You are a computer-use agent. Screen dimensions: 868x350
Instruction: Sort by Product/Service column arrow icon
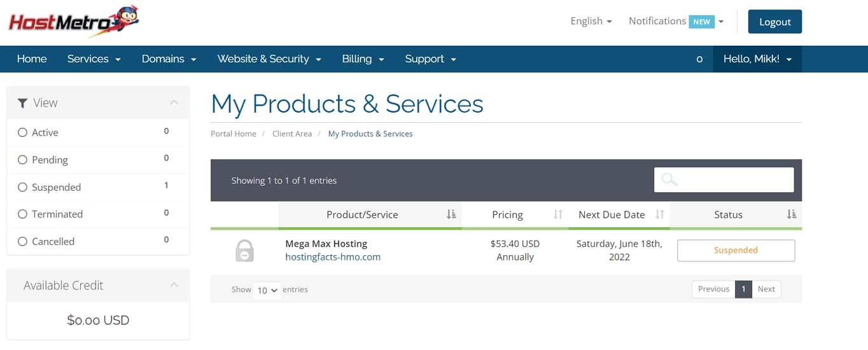point(451,214)
